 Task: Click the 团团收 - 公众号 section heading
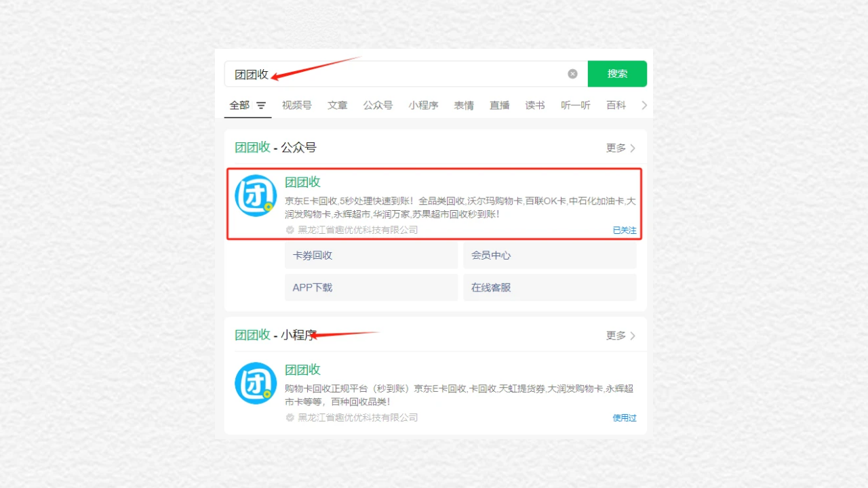[x=275, y=147]
